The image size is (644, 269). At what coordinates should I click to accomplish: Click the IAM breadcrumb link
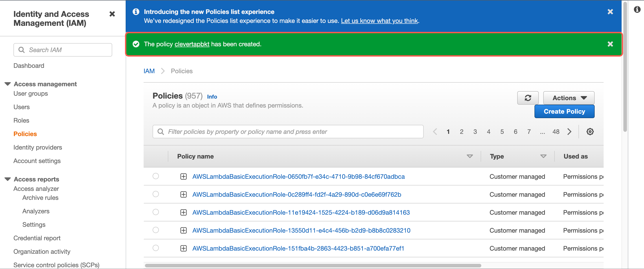(x=149, y=71)
